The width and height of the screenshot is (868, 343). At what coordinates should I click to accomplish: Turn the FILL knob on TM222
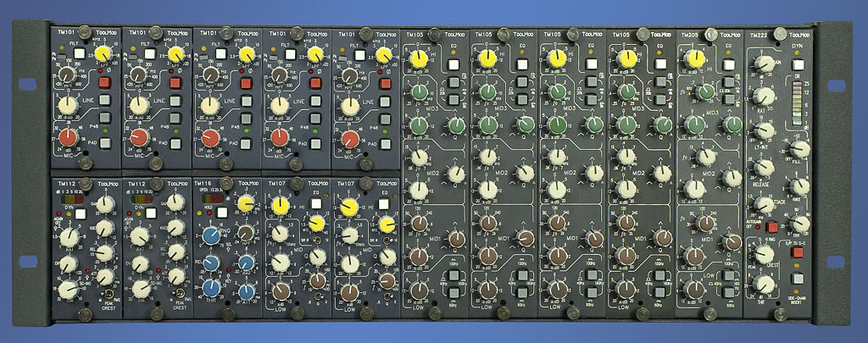[798, 149]
